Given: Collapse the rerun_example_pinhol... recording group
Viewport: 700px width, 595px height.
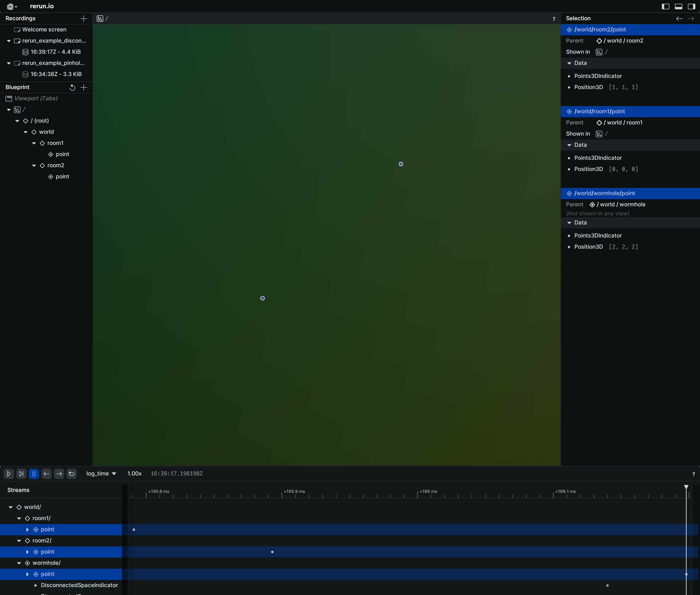Looking at the screenshot, I should tap(9, 63).
